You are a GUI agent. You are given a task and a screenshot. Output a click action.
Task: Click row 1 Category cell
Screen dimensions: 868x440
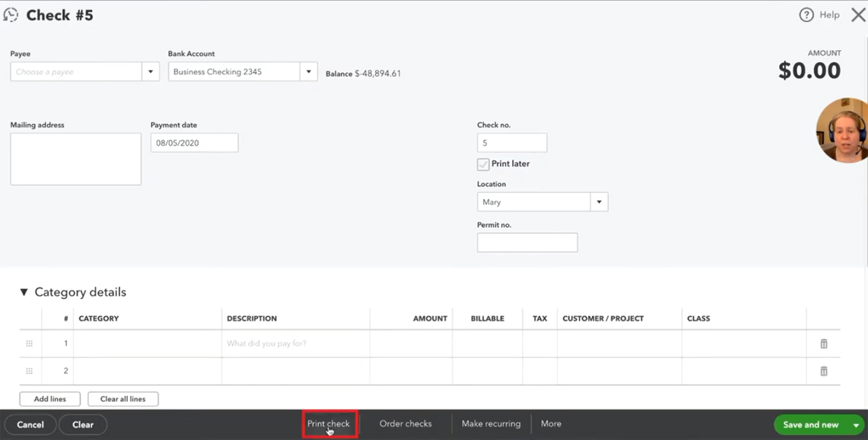(147, 344)
